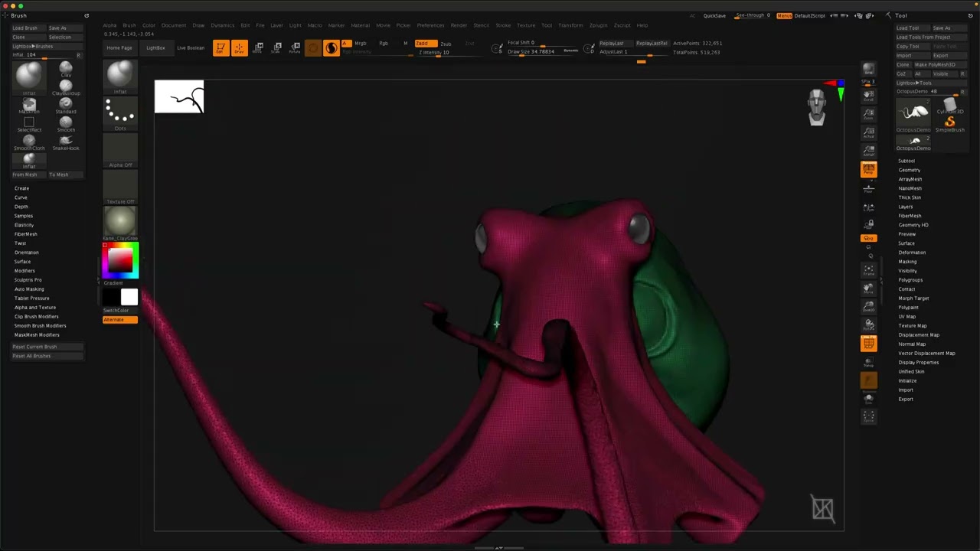This screenshot has height=551, width=980.
Task: Expand the Tablet Pressure section
Action: 31,298
